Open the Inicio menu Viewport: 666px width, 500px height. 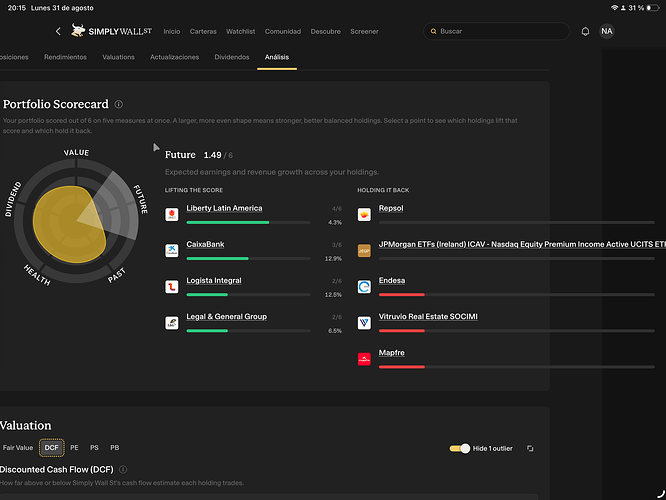coord(172,31)
